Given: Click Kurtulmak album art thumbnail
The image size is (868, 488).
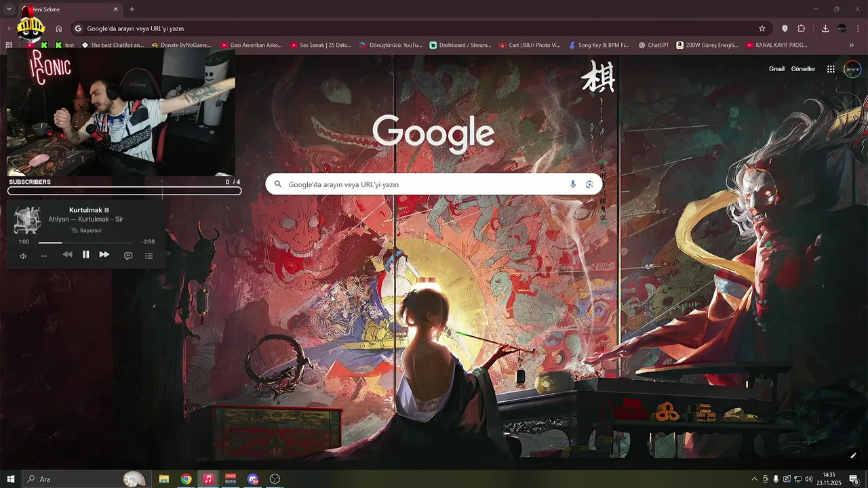Looking at the screenshot, I should (x=28, y=220).
